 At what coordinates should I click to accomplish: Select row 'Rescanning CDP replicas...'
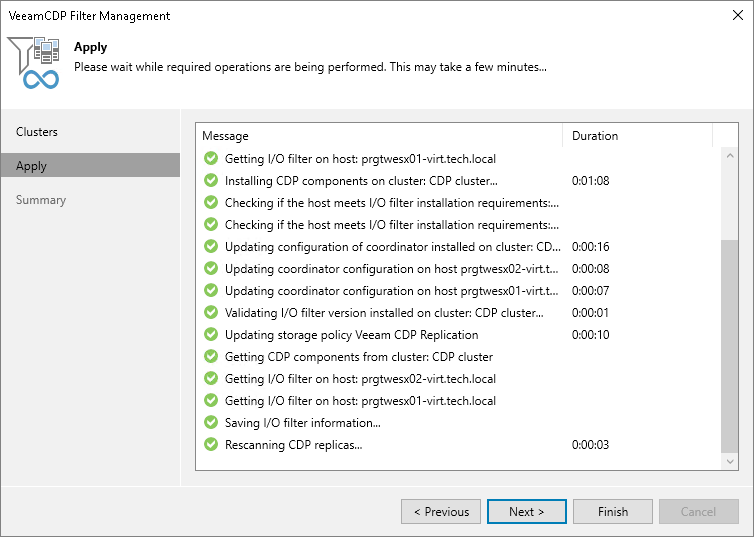pos(459,444)
